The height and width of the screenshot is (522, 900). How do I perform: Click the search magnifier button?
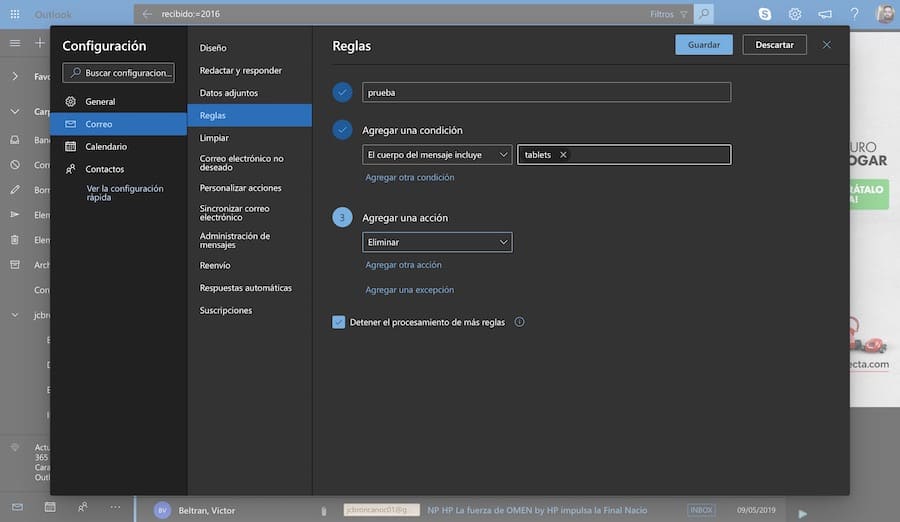click(704, 14)
